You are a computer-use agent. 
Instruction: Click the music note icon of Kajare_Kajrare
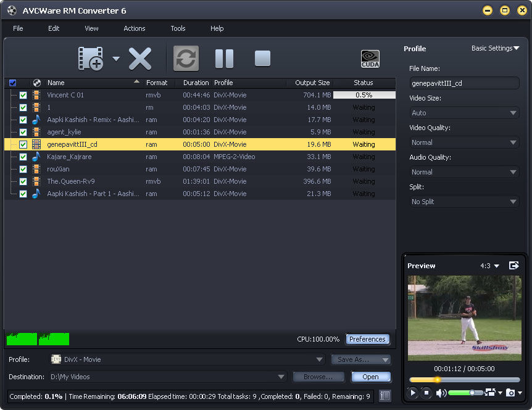pyautogui.click(x=36, y=157)
